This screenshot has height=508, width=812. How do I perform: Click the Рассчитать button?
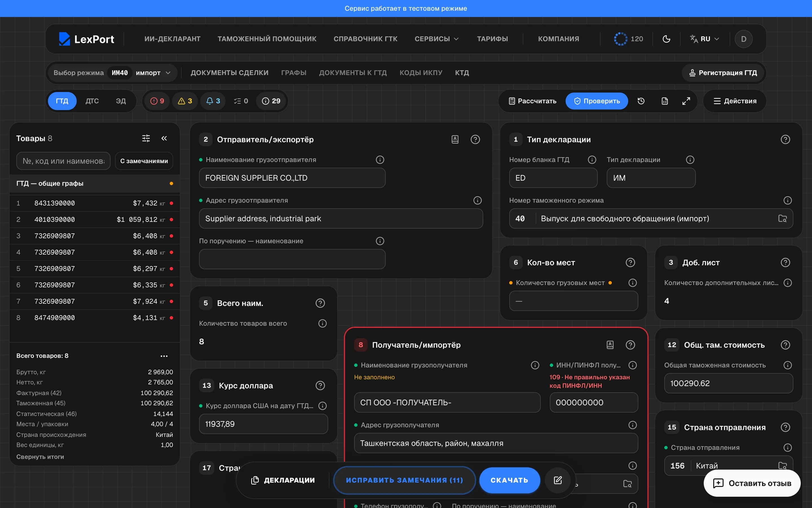[x=533, y=101]
